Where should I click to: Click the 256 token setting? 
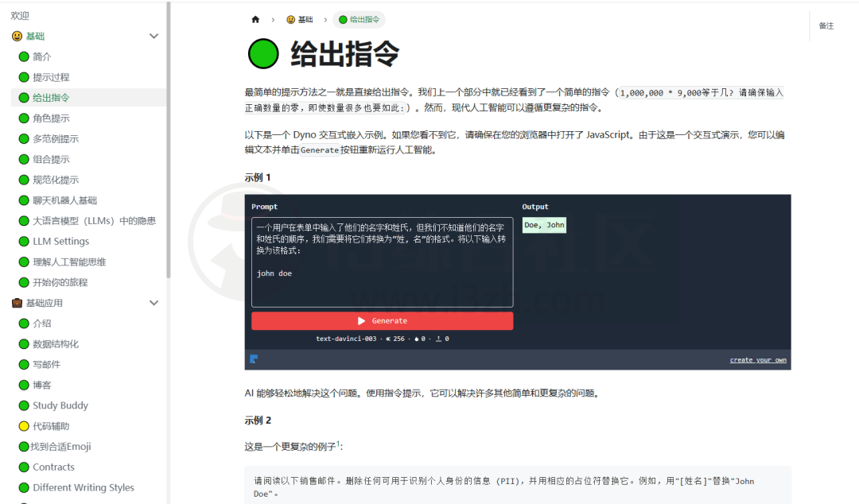click(x=395, y=339)
